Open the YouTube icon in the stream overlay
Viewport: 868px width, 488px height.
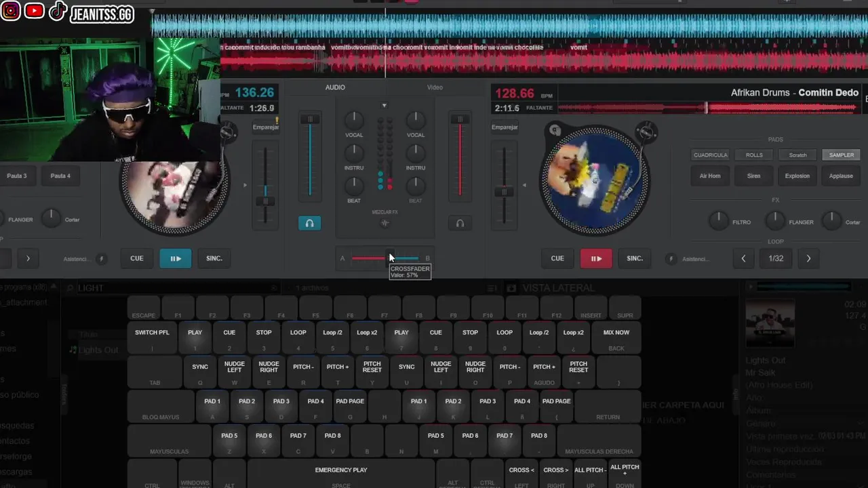pyautogui.click(x=34, y=11)
